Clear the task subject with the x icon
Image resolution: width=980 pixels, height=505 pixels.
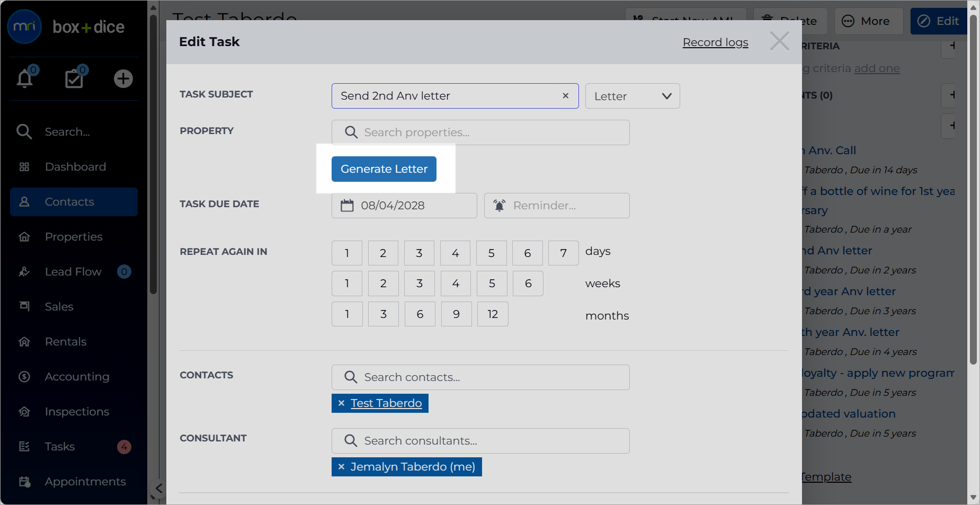565,96
